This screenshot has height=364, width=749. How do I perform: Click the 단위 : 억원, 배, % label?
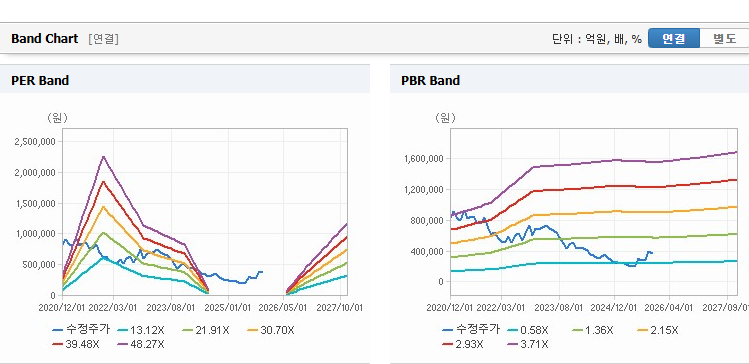click(597, 39)
